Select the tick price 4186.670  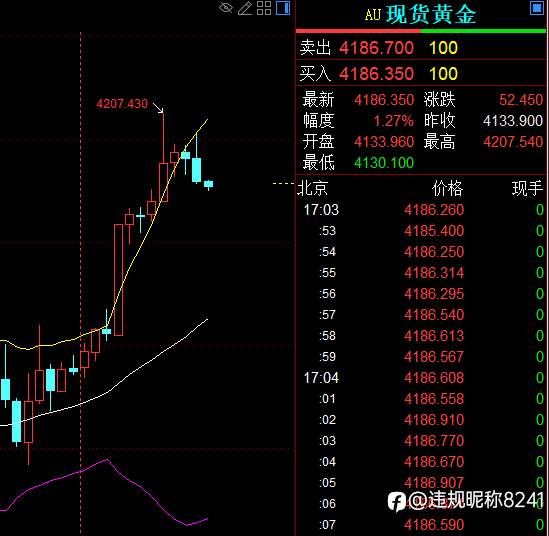click(x=434, y=462)
